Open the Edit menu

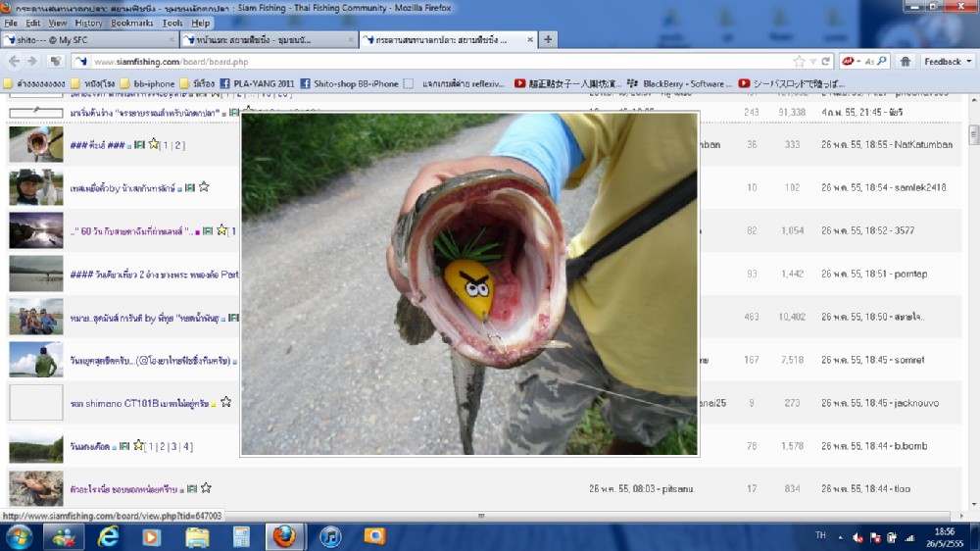tap(32, 24)
